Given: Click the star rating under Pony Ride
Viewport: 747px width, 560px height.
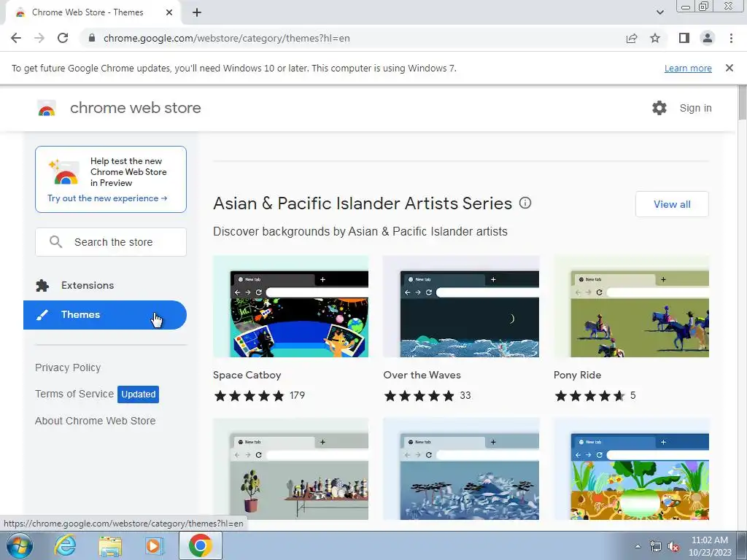Looking at the screenshot, I should [589, 396].
